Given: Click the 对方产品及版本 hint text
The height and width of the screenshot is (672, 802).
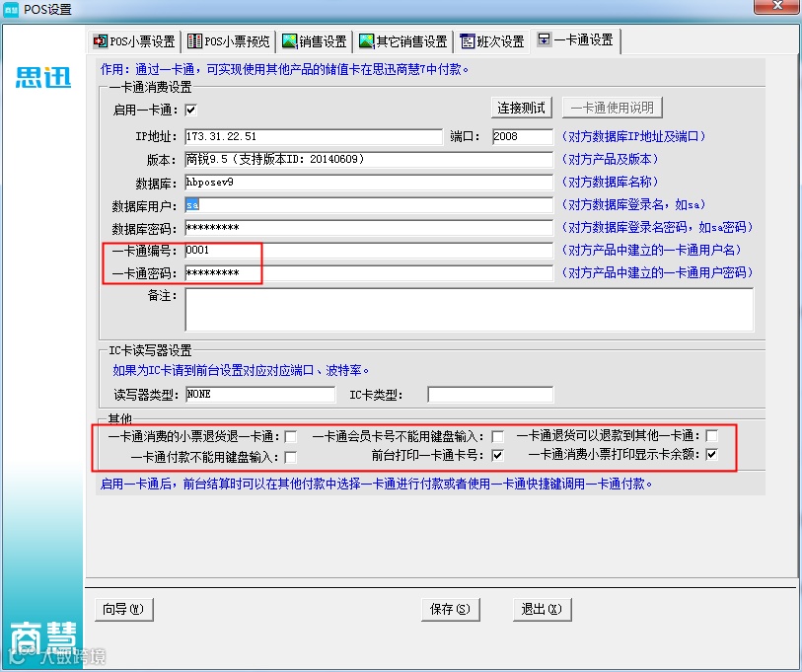Looking at the screenshot, I should (610, 159).
